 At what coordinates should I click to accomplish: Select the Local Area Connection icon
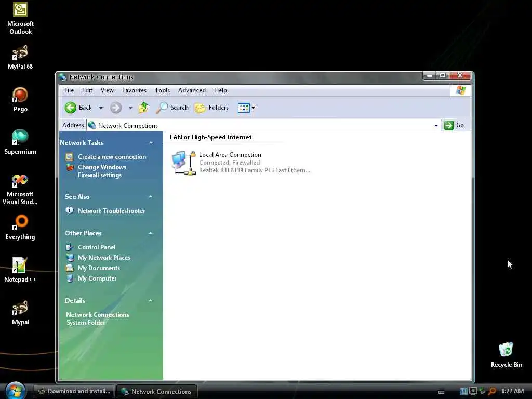click(x=183, y=163)
